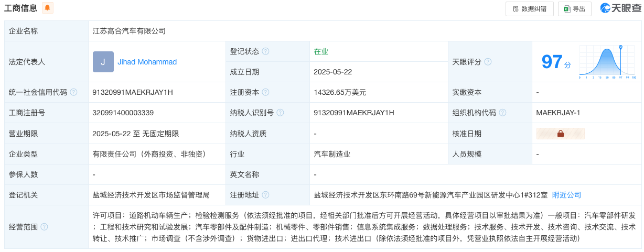Click organization code MAEKRJAY-1

click(558, 113)
